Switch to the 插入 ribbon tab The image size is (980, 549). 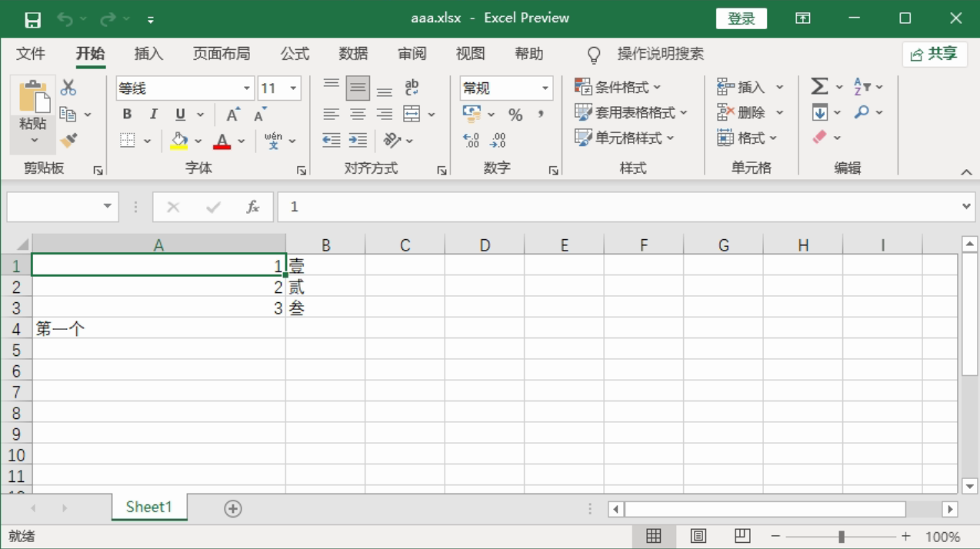[x=148, y=54]
